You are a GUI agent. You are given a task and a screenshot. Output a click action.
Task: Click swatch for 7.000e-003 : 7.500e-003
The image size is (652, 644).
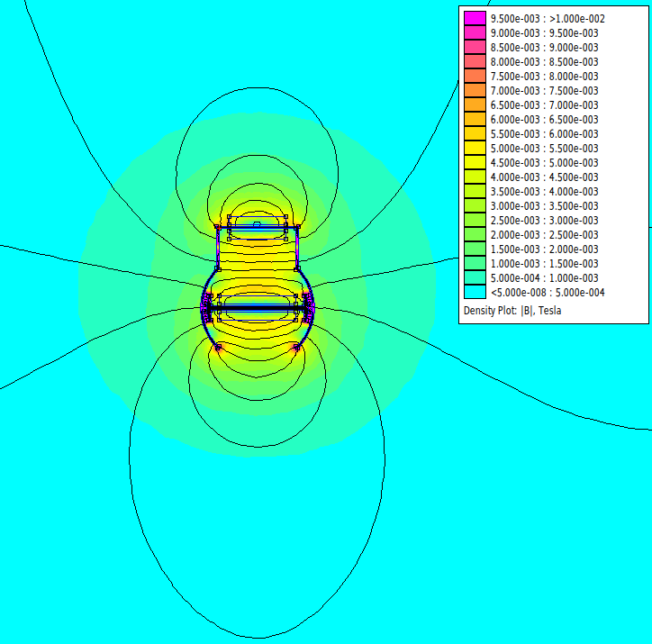coord(475,90)
